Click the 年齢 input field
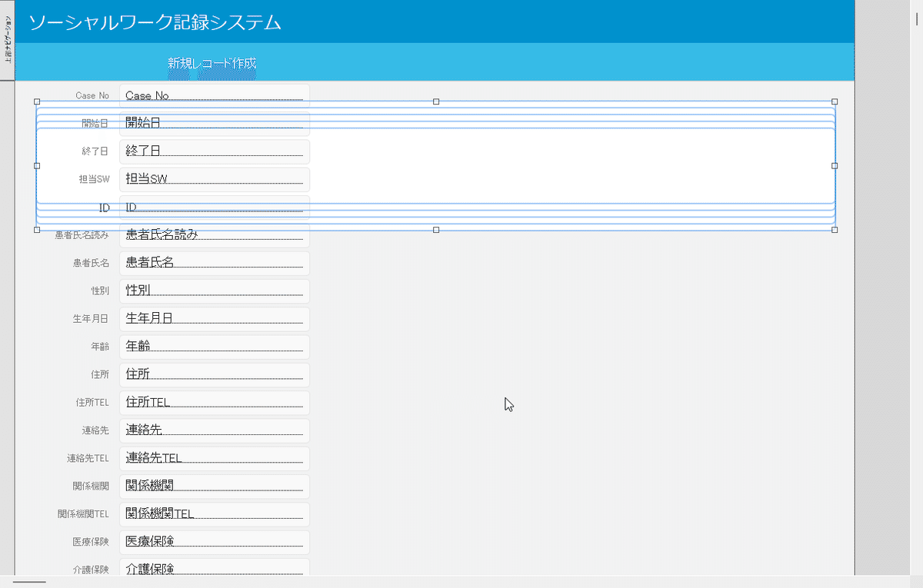The image size is (923, 588). [x=215, y=347]
